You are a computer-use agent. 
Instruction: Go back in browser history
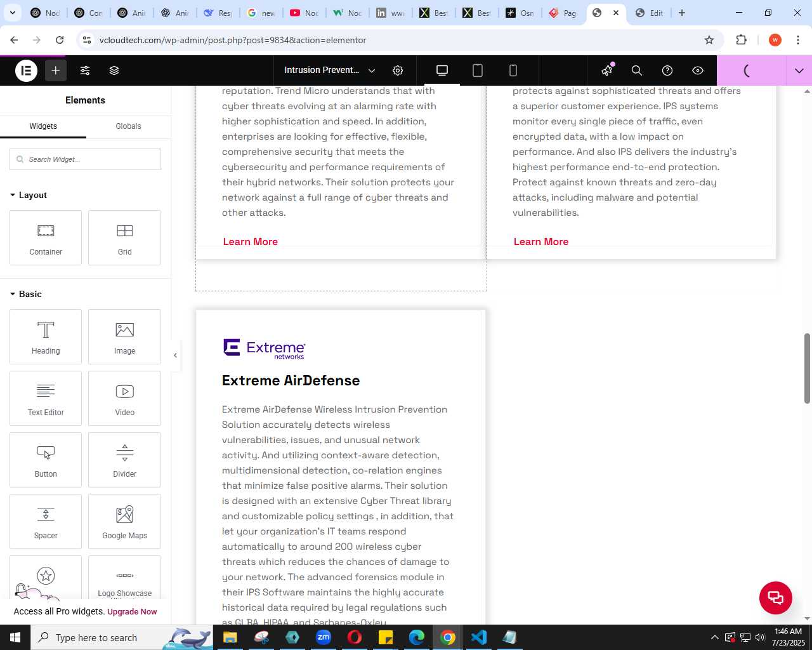pyautogui.click(x=14, y=40)
